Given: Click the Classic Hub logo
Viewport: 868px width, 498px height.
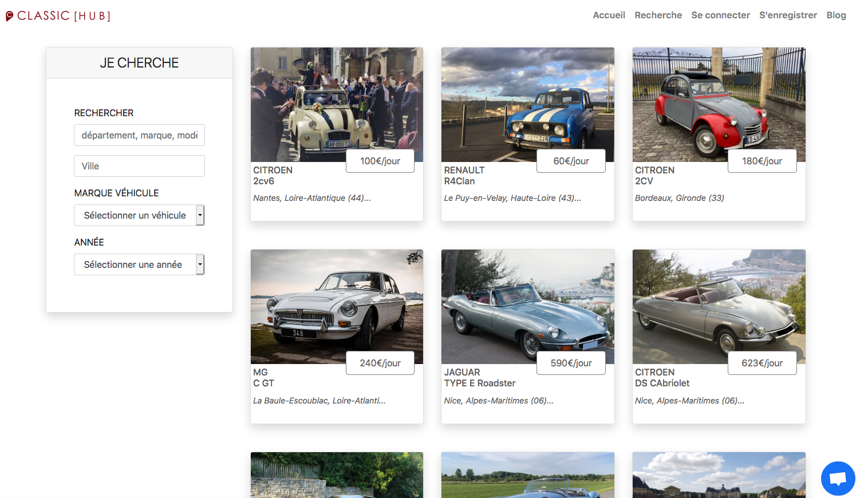Looking at the screenshot, I should (58, 15).
